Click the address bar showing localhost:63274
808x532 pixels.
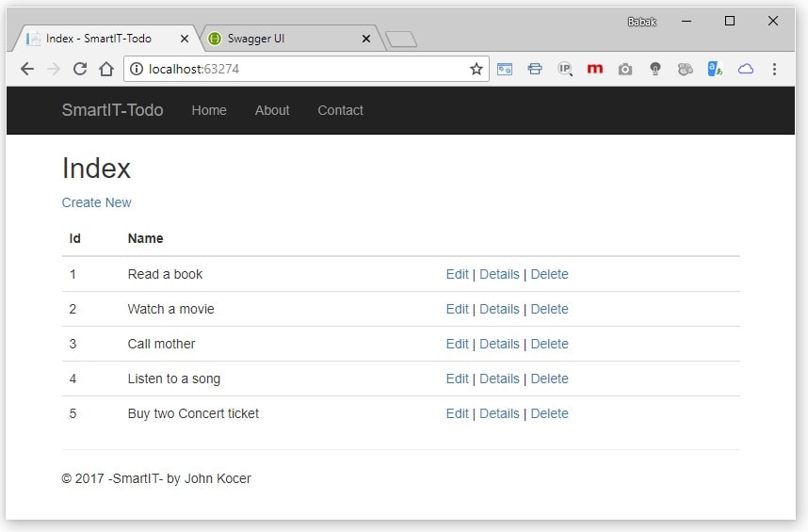coord(292,69)
